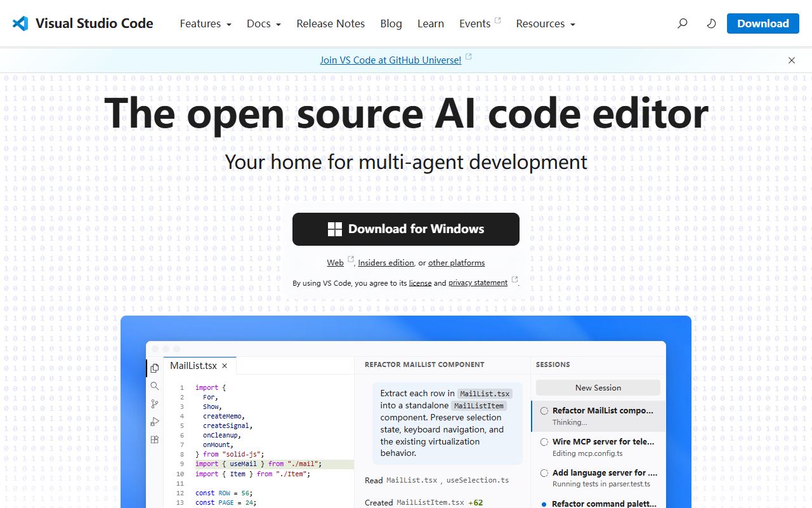Expand the Resources dropdown menu
This screenshot has width=812, height=508.
coord(546,23)
